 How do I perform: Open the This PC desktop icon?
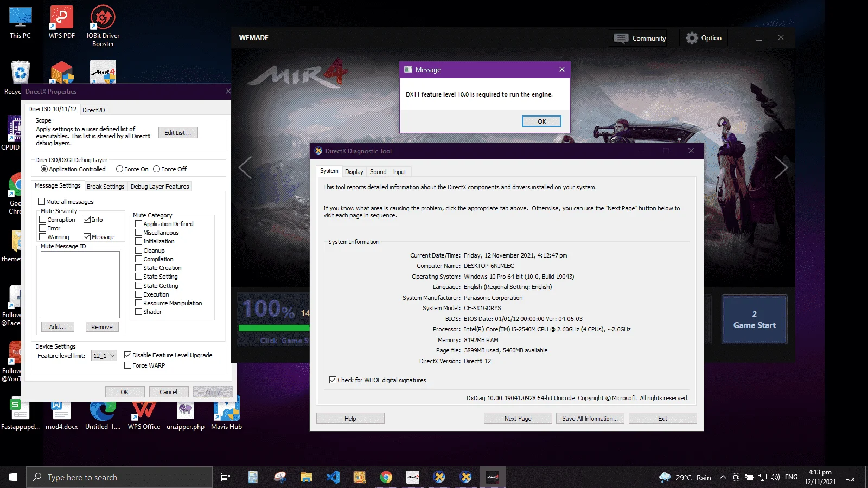coord(21,23)
